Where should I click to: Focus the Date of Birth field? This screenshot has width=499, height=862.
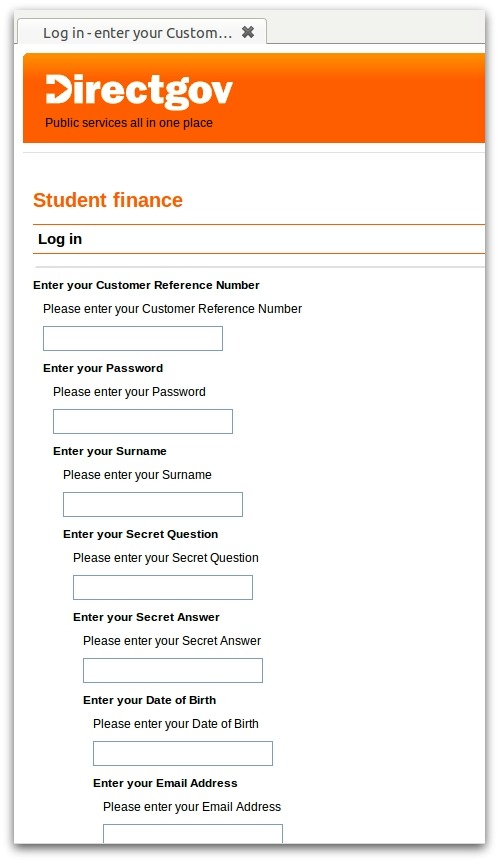(x=183, y=754)
